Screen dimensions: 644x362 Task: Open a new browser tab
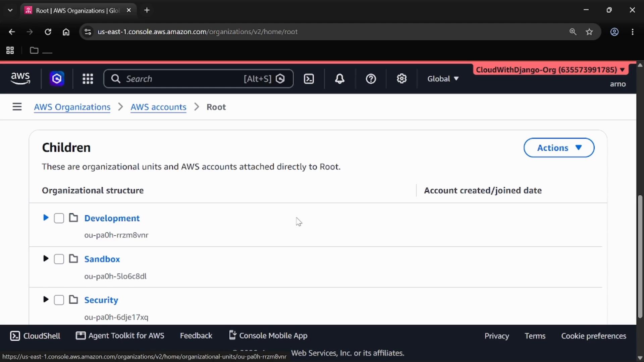147,10
